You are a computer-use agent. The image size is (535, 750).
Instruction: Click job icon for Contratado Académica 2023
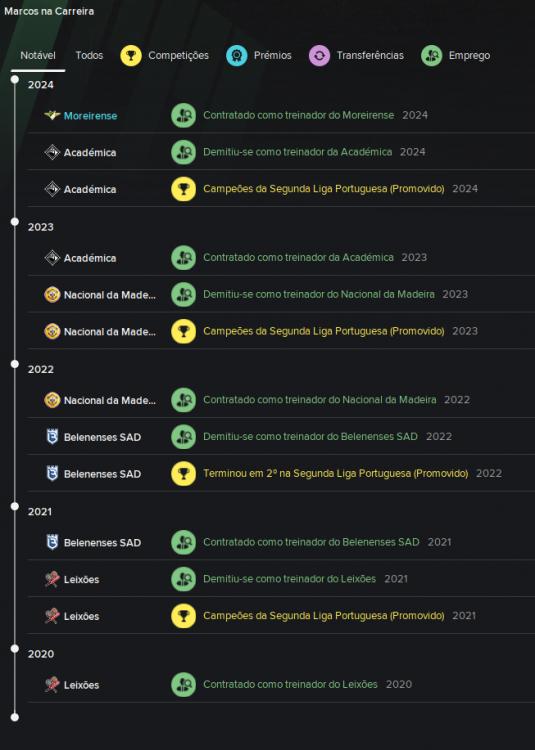pyautogui.click(x=184, y=257)
